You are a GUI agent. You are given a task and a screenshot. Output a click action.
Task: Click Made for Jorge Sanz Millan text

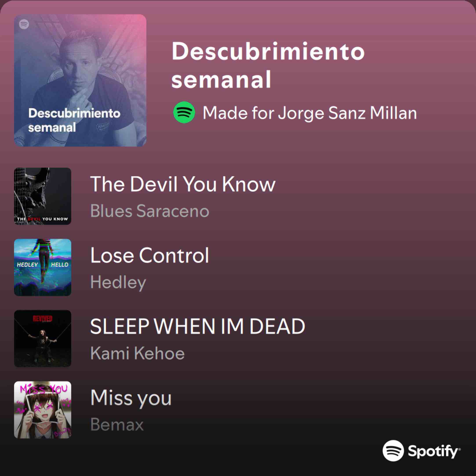310,113
